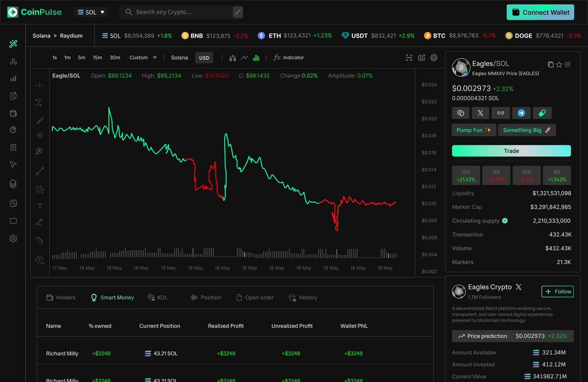The width and height of the screenshot is (588, 382).
Task: Take a chart snapshot with camera icon
Action: (x=421, y=58)
